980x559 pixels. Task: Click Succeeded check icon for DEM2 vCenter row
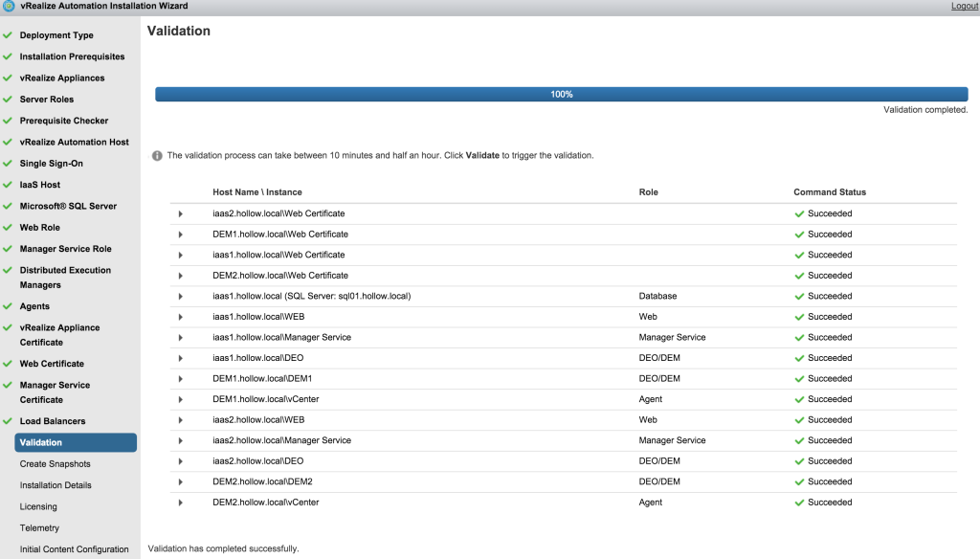[x=799, y=503]
